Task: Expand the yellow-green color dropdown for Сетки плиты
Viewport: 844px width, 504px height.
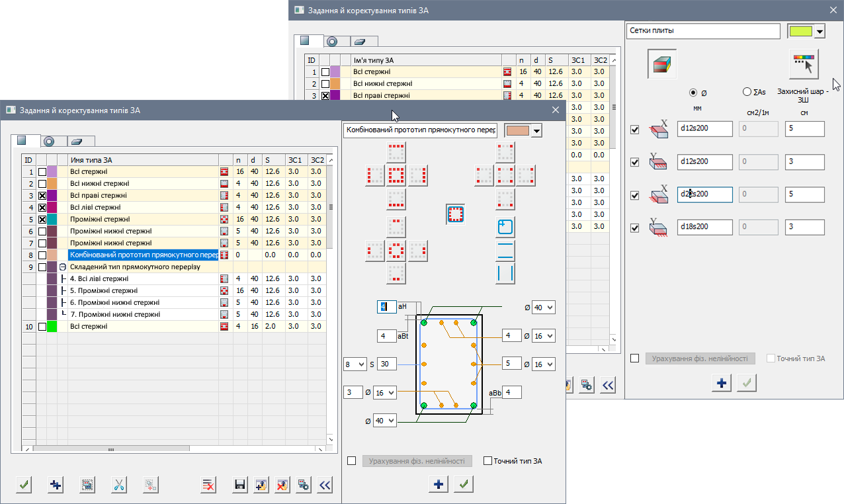Action: click(x=820, y=31)
